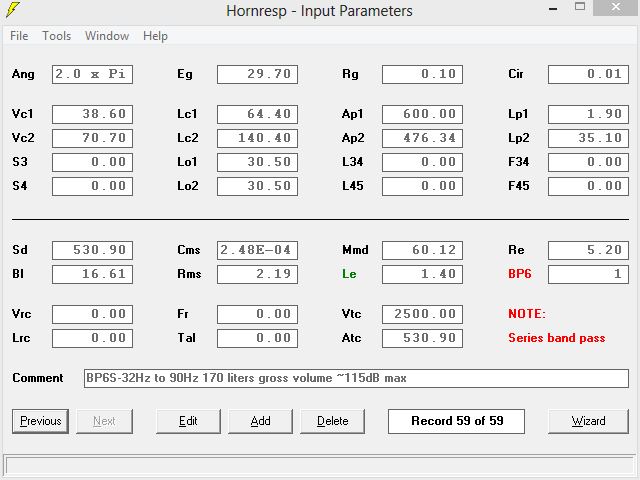Delete the current record
The width and height of the screenshot is (640, 480).
click(333, 421)
